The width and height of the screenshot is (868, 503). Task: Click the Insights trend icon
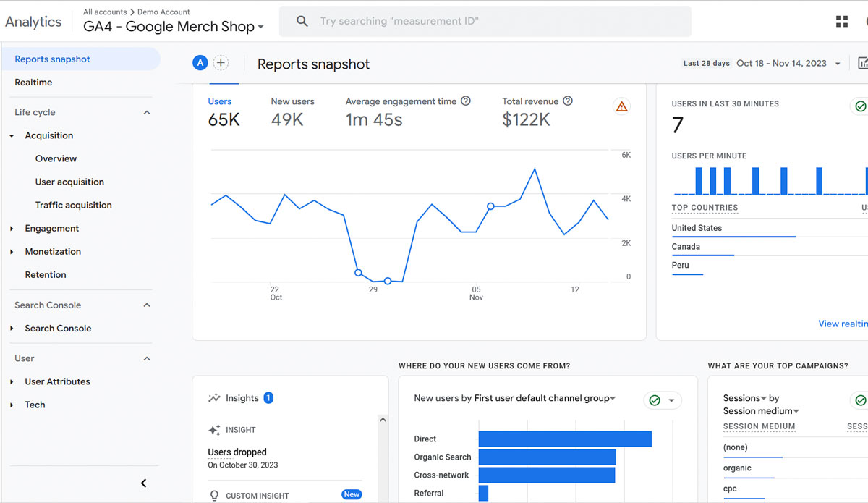214,398
